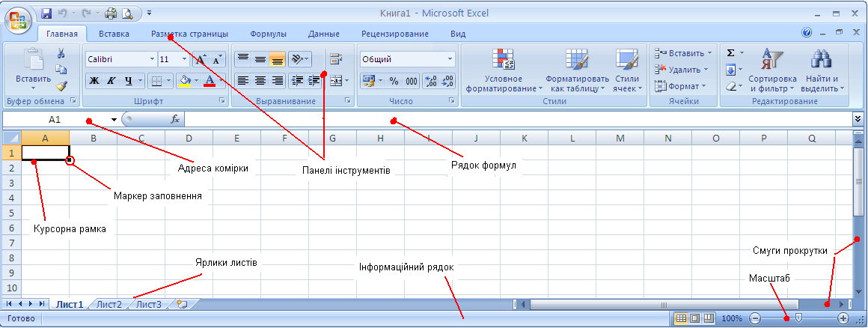
Task: Open the Стили ячеек dropdown
Action: pos(627,69)
